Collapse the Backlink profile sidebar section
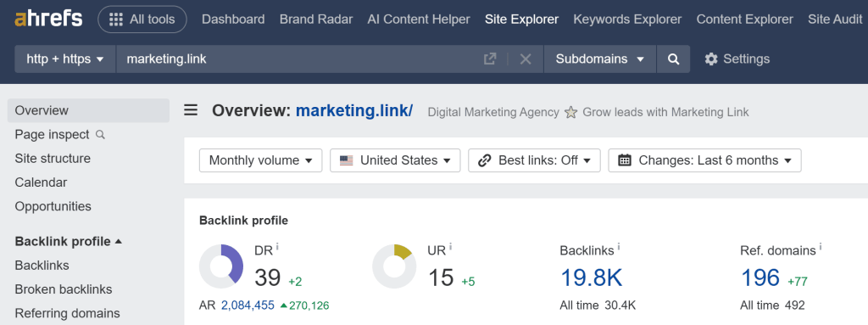 point(69,241)
